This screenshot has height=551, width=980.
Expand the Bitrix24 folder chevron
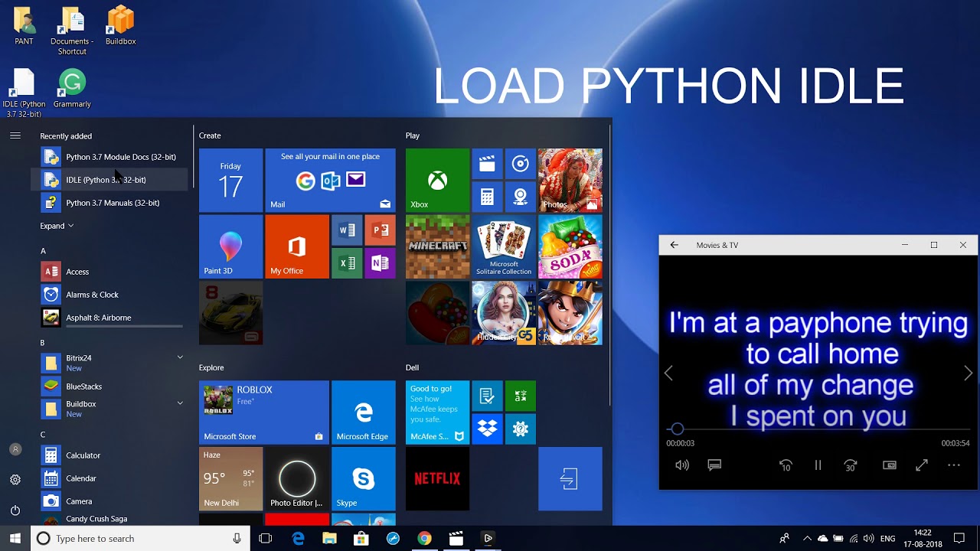coord(180,357)
